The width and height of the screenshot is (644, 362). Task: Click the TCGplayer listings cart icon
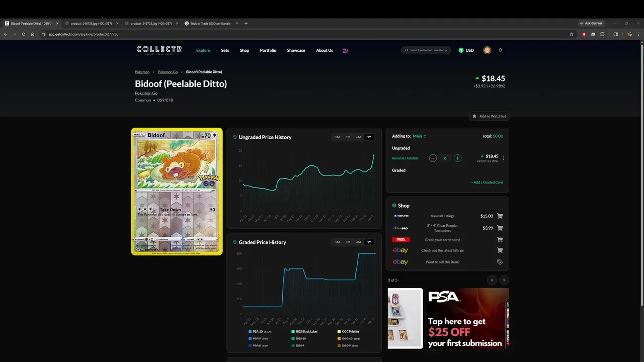pos(500,216)
